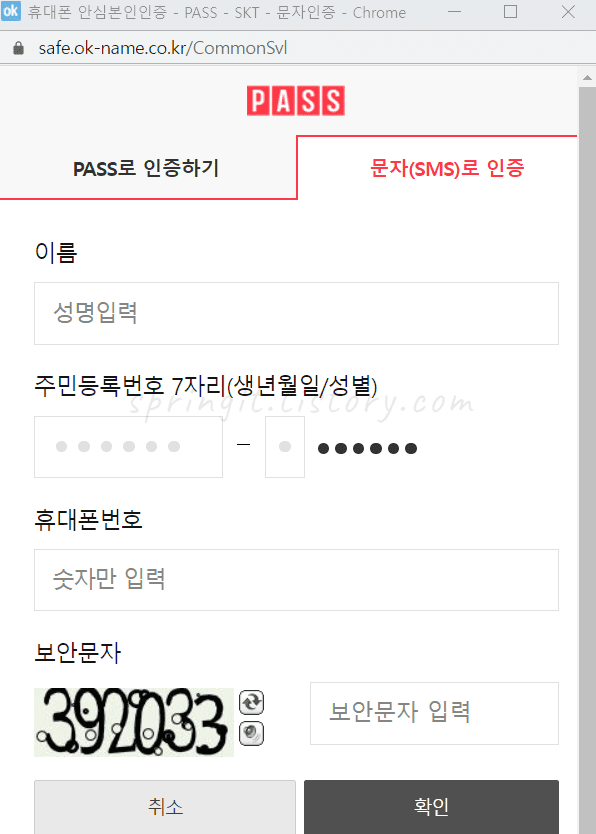596x834 pixels.
Task: Focus the 숫자만 입력 phone number field
Action: click(x=296, y=580)
